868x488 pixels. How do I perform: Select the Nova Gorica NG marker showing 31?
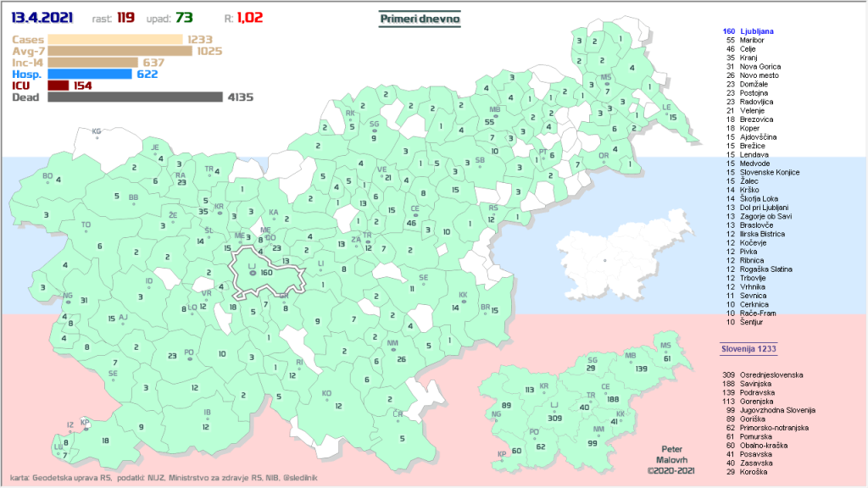(x=68, y=299)
